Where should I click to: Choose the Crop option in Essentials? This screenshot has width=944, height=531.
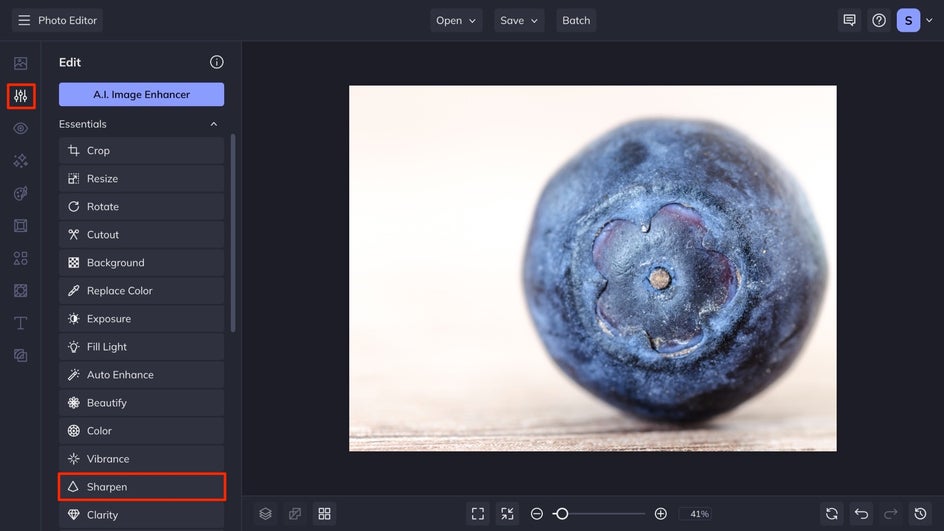pyautogui.click(x=141, y=151)
